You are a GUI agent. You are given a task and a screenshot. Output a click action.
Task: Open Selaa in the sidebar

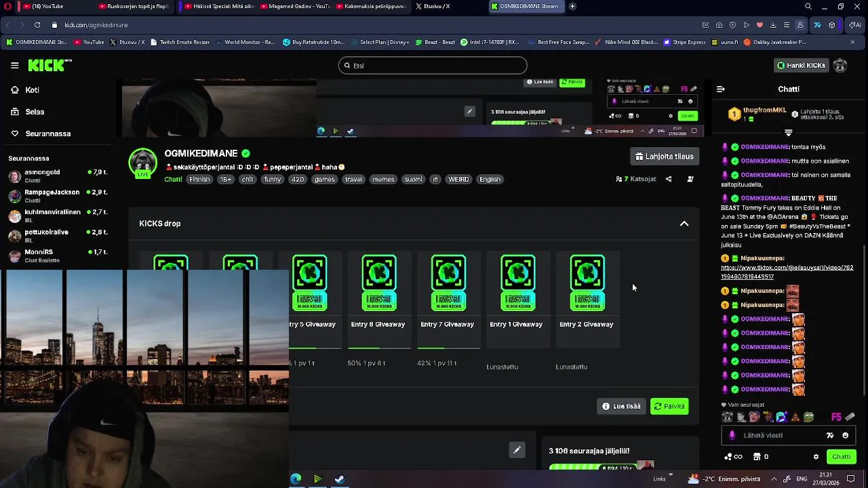(x=35, y=112)
